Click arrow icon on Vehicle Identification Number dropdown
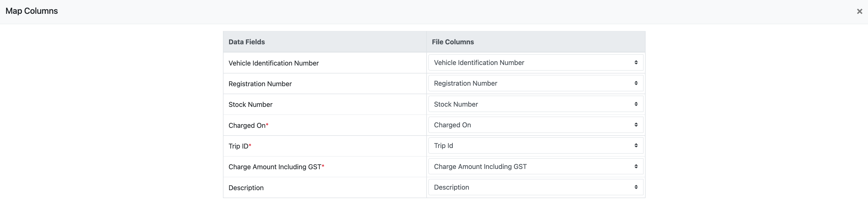Image resolution: width=868 pixels, height=218 pixels. pyautogui.click(x=636, y=62)
